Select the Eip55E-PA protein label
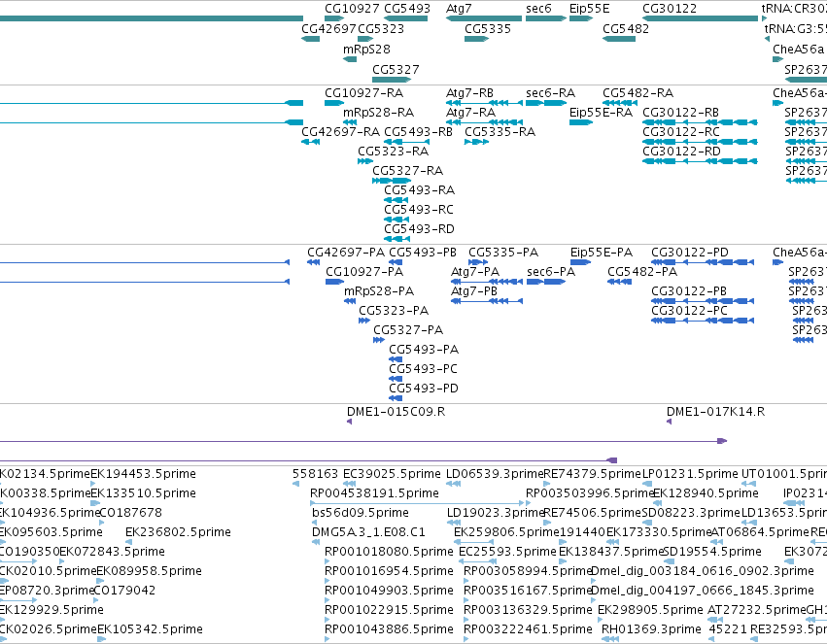Viewport: 827px width, 644px height. [602, 253]
